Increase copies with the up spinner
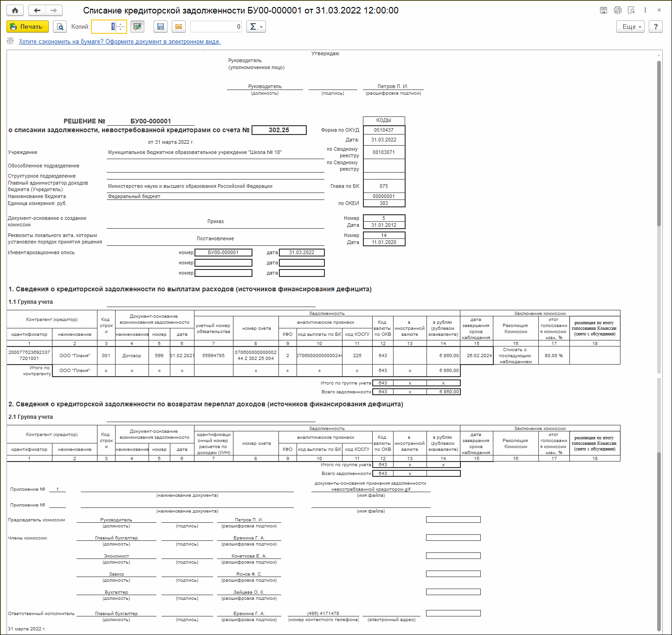Image resolution: width=672 pixels, height=635 pixels. 121,24
